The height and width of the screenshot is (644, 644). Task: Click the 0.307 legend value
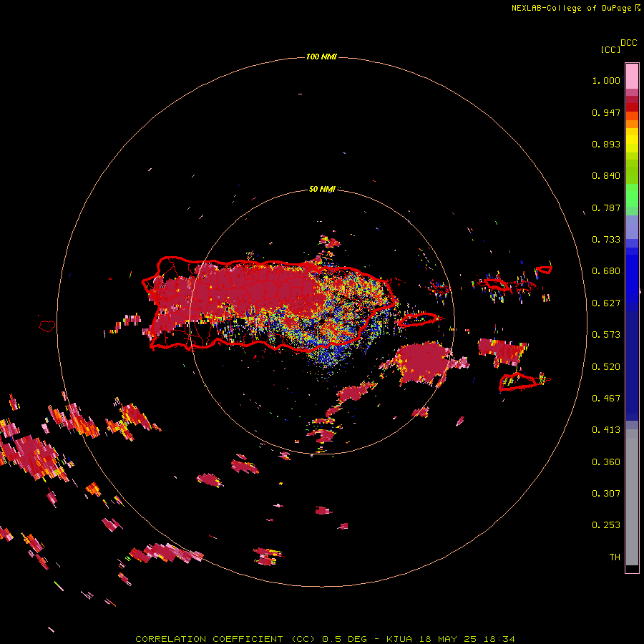point(606,494)
